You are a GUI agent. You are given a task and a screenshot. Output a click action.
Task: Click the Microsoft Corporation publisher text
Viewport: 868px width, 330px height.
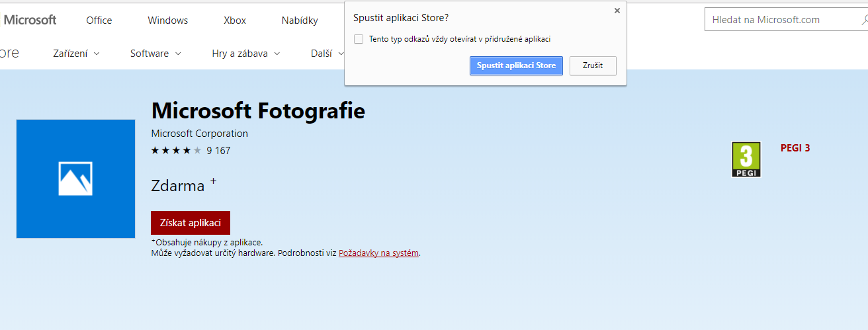(200, 134)
